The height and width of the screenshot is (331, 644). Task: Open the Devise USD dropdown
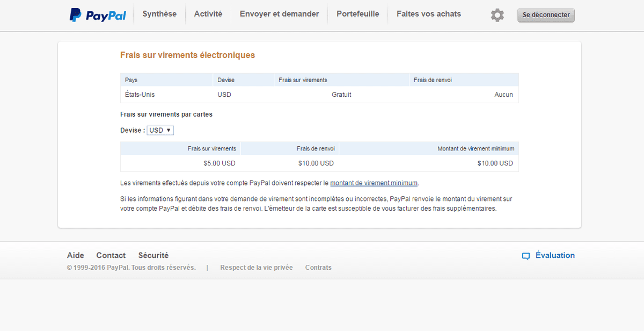160,130
